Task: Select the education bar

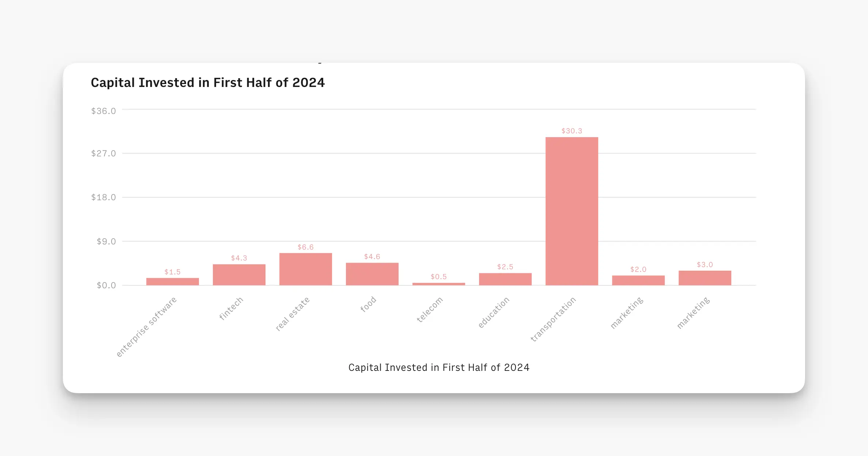Action: 505,279
